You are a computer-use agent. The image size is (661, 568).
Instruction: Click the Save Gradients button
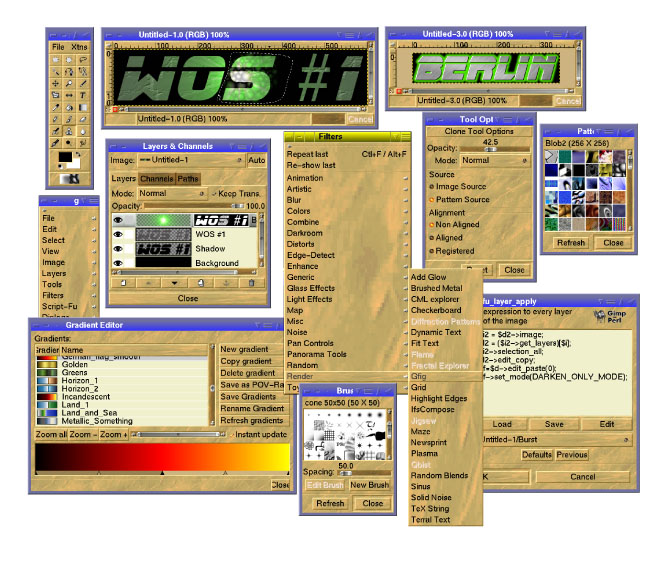coord(250,398)
